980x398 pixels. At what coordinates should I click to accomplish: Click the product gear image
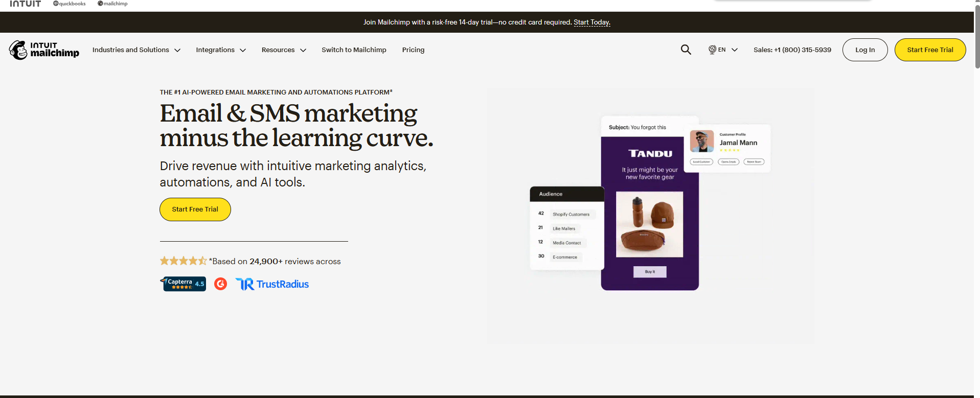(649, 224)
